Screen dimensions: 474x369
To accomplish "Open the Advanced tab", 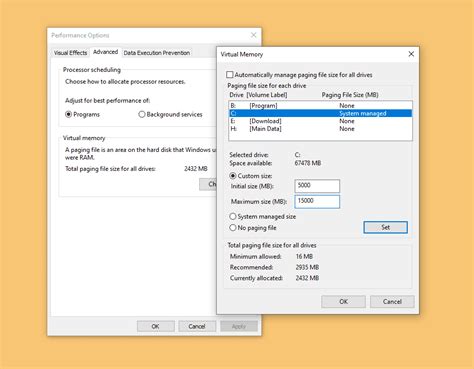I will (x=105, y=52).
